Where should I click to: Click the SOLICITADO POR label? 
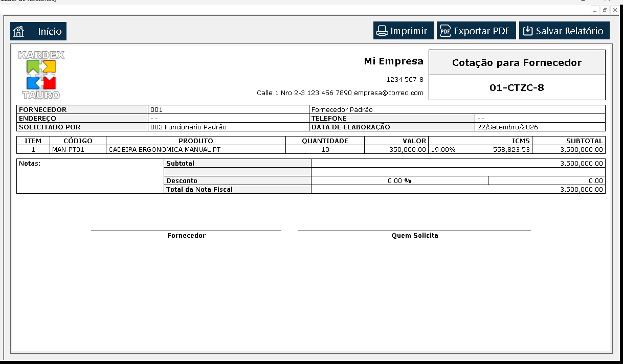point(50,127)
